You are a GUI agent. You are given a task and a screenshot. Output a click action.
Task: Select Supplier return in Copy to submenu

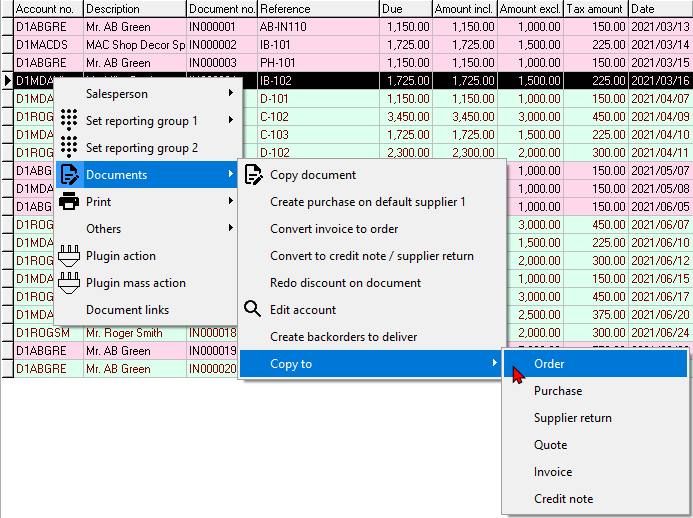(x=595, y=418)
